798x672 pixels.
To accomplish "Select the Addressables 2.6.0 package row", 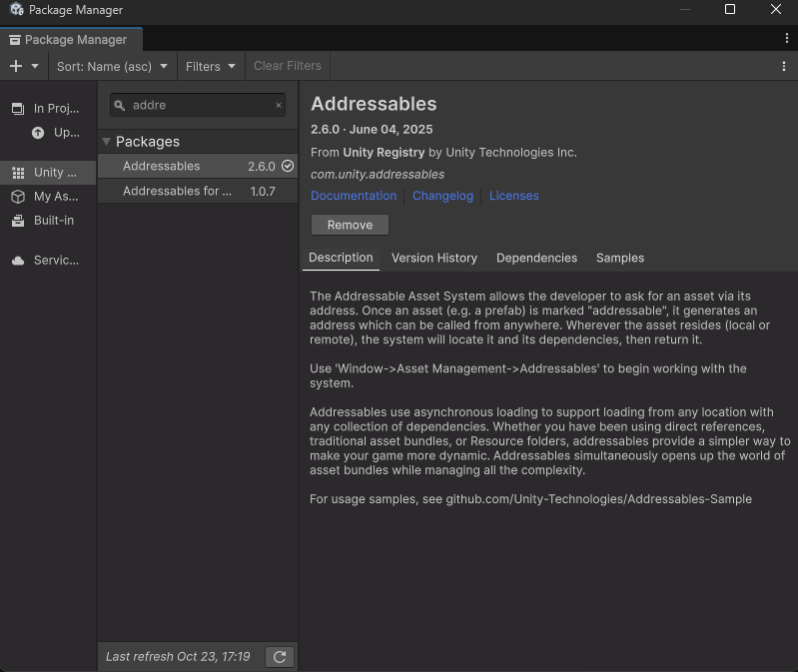I will 198,166.
